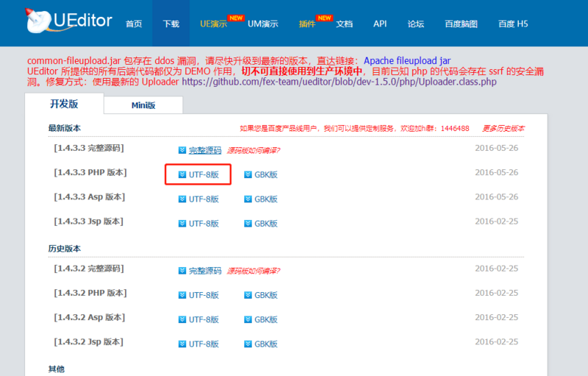Download 1.4.3.2 Asp UTF-8版
The height and width of the screenshot is (376, 588).
[204, 320]
